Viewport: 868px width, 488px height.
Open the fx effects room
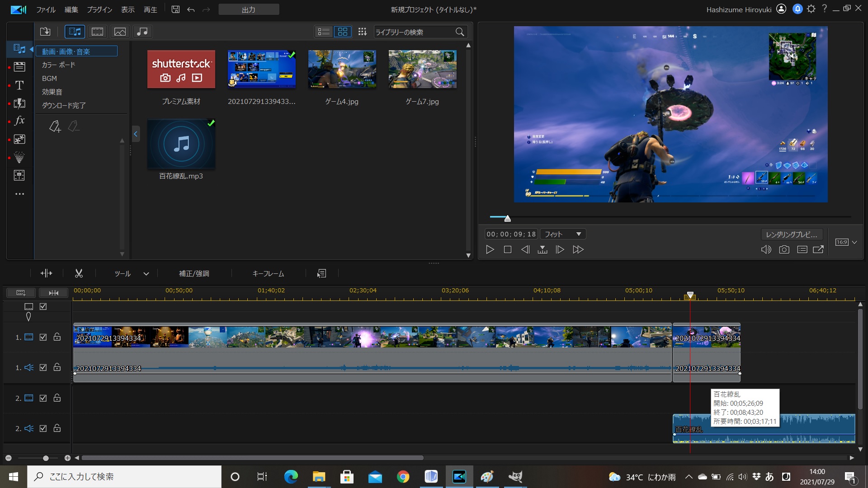point(19,121)
